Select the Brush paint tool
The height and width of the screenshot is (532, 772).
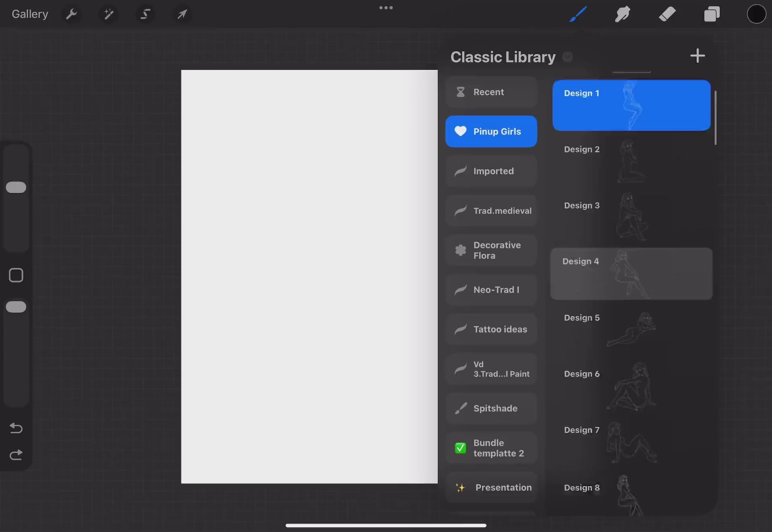click(x=578, y=14)
